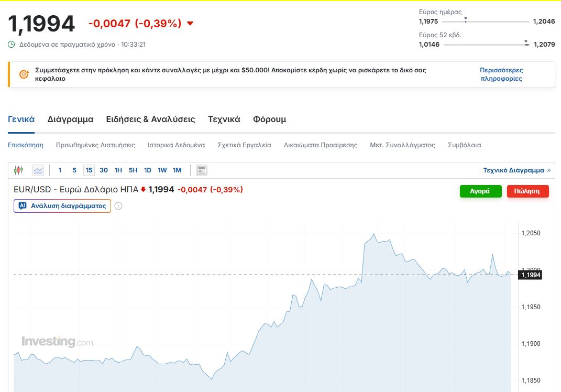Viewport: 561px width, 392px height.
Task: Click the news overlay icon in chart toolbar
Action: [202, 170]
